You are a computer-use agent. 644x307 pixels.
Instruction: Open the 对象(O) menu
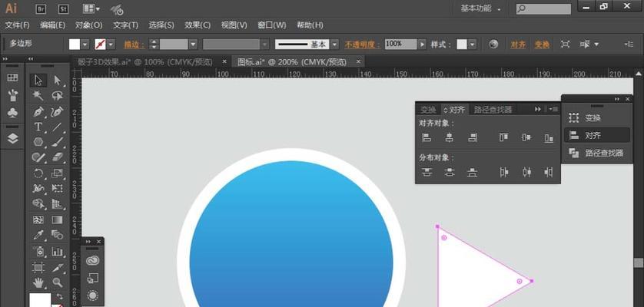coord(88,25)
